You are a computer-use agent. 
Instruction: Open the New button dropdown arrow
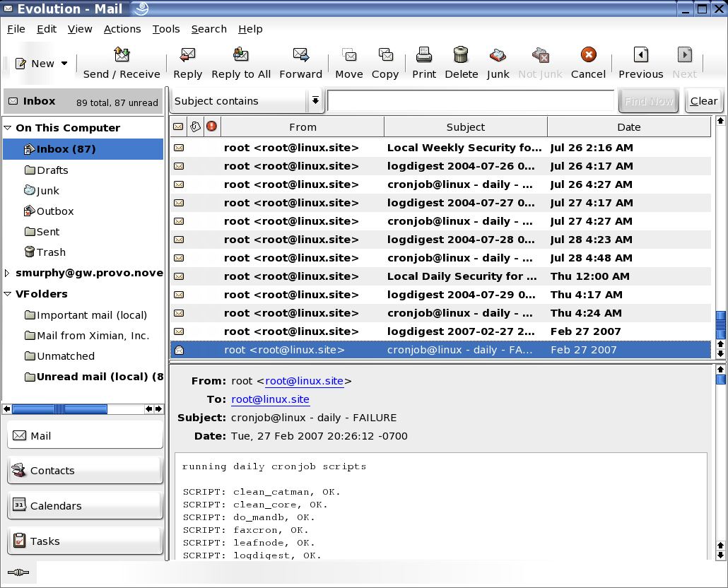point(64,64)
